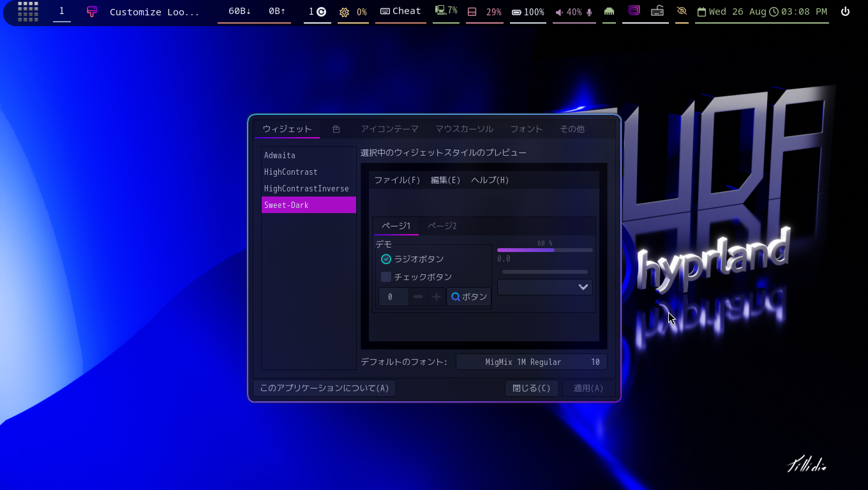Viewport: 868px width, 490px height.
Task: Click the 7% monitor usage indicator
Action: (446, 11)
